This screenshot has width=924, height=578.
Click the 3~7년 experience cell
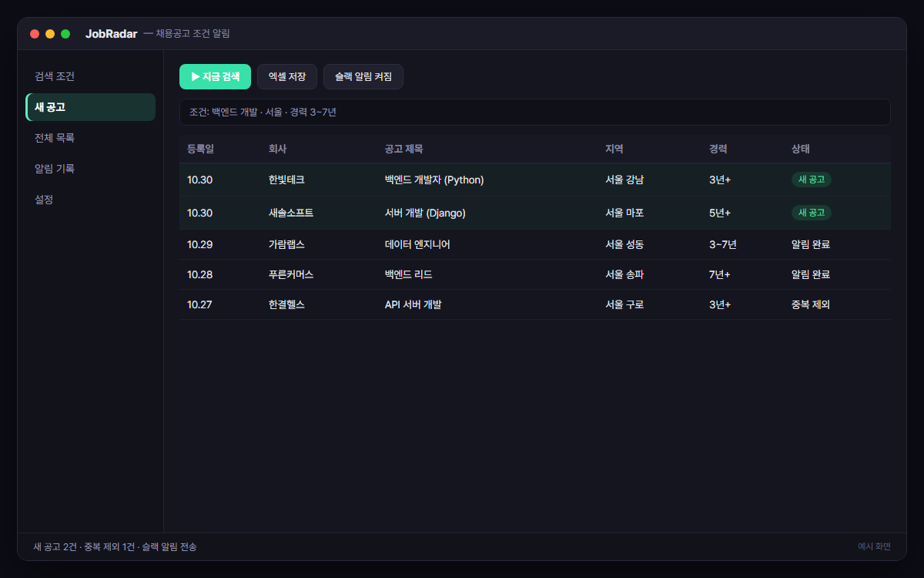point(723,244)
